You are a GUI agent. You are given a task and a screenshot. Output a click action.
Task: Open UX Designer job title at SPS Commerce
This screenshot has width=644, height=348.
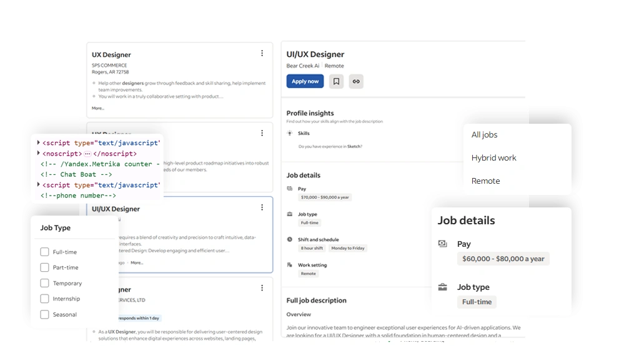pos(111,54)
